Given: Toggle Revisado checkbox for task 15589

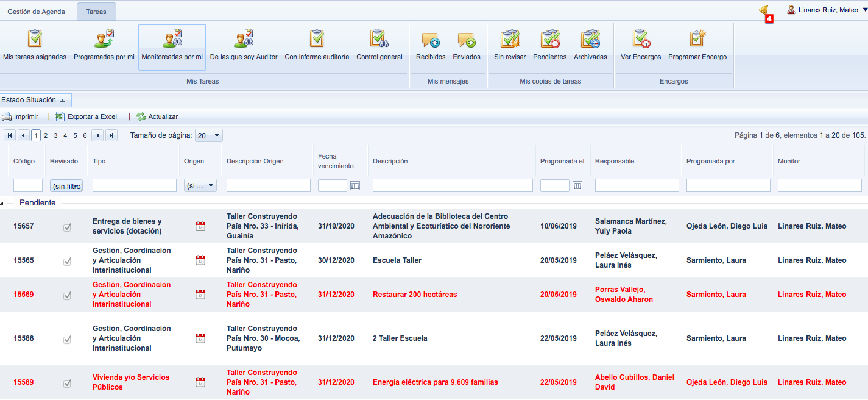Looking at the screenshot, I should tap(67, 383).
